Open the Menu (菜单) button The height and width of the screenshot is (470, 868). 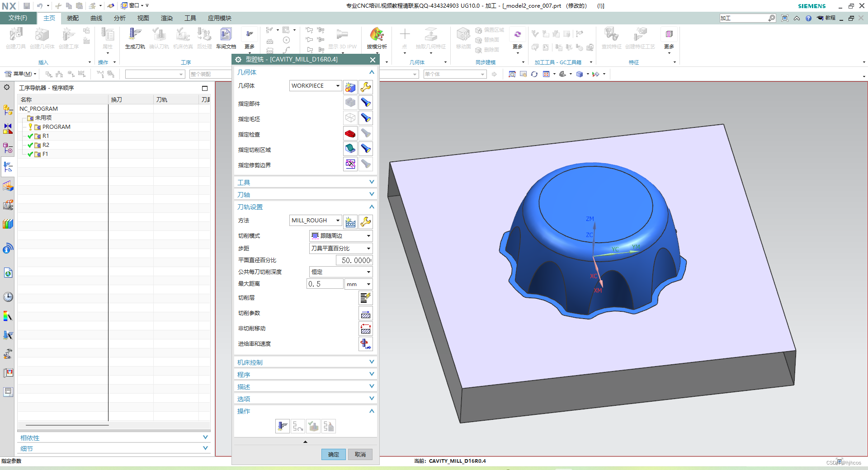point(21,74)
